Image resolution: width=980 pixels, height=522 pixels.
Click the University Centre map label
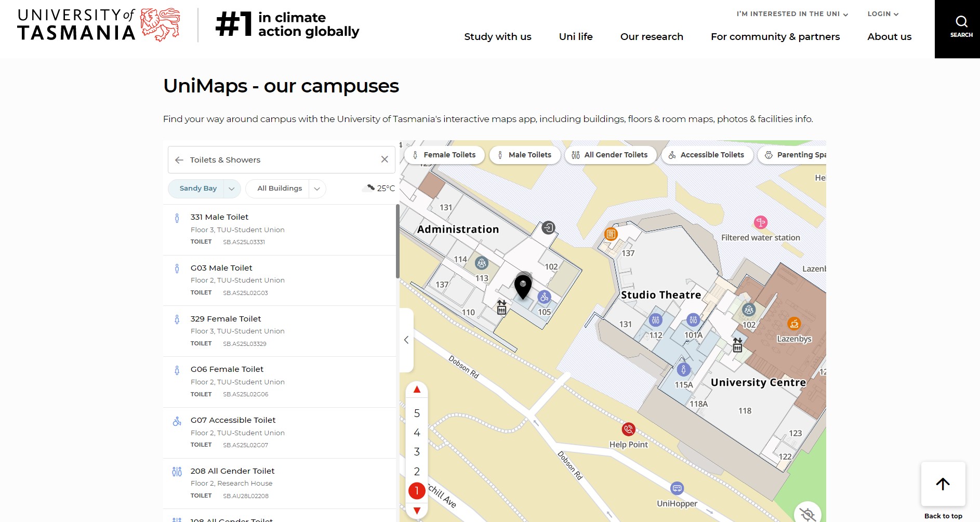(x=758, y=382)
